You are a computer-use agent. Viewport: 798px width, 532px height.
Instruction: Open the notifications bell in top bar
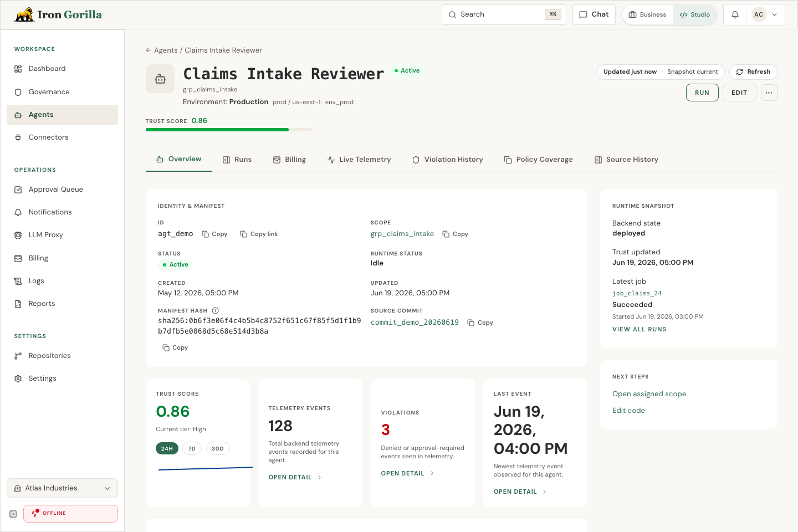(735, 15)
